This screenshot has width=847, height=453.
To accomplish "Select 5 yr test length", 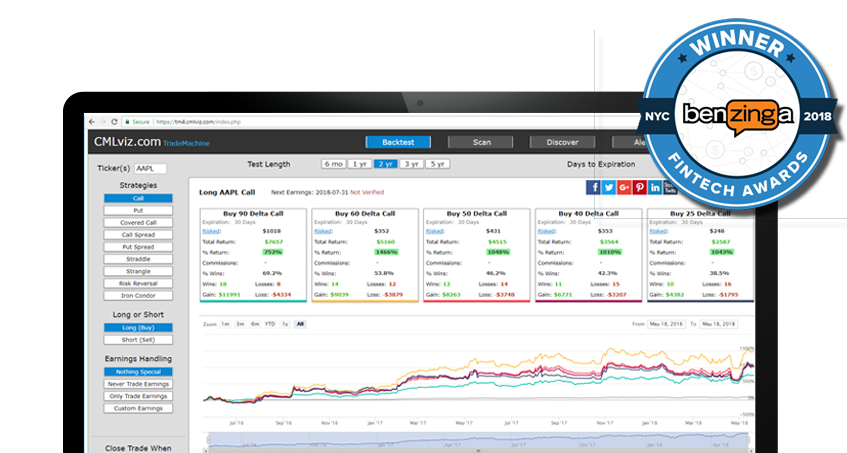I will coord(437,164).
